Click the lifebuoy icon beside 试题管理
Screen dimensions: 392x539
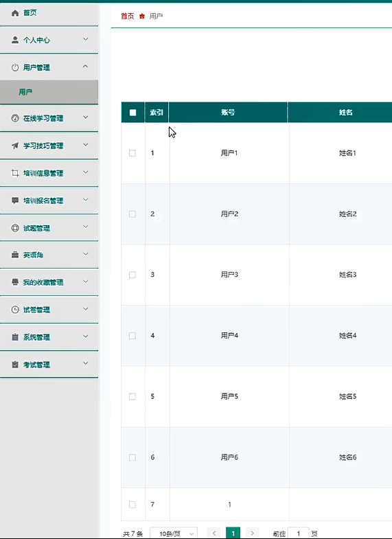coord(15,228)
